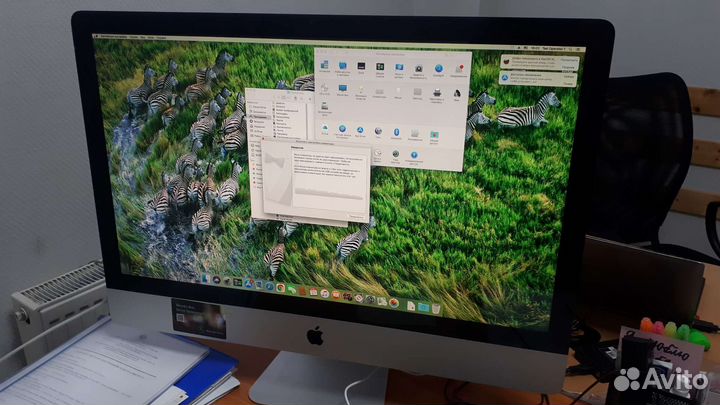The height and width of the screenshot is (405, 720).
Task: Open the Dock preferences icon
Action: tap(361, 66)
